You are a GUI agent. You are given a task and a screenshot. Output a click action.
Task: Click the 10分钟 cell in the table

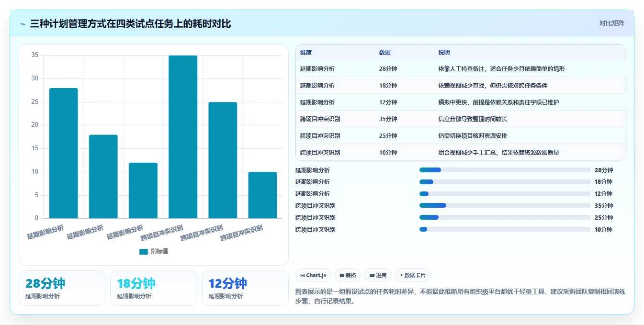(388, 153)
